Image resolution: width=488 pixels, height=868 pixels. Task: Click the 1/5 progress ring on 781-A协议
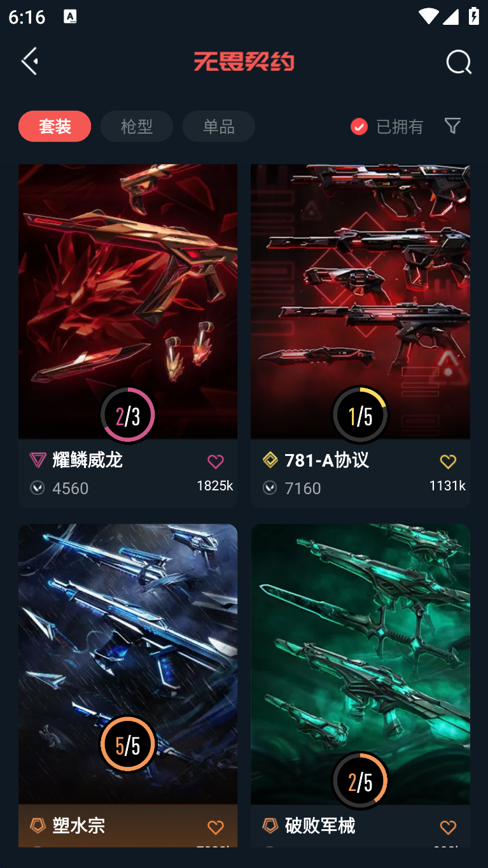pyautogui.click(x=360, y=415)
